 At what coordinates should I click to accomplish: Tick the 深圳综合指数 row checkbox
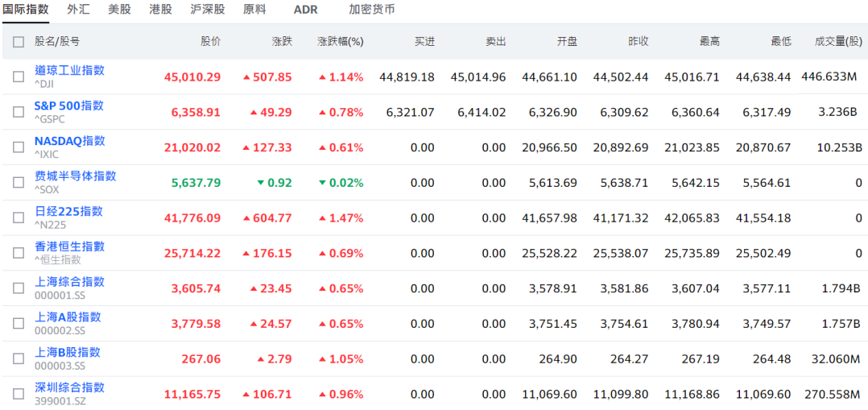tap(19, 394)
